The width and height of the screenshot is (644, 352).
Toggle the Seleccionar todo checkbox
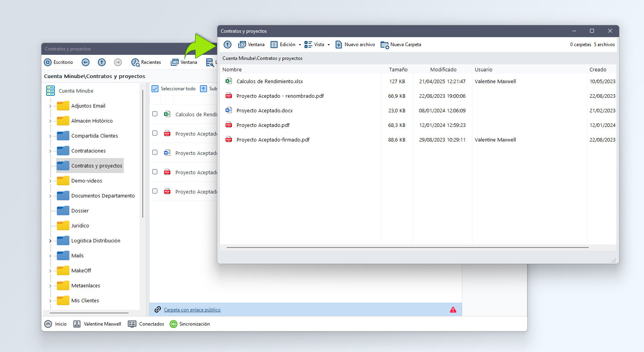[155, 89]
